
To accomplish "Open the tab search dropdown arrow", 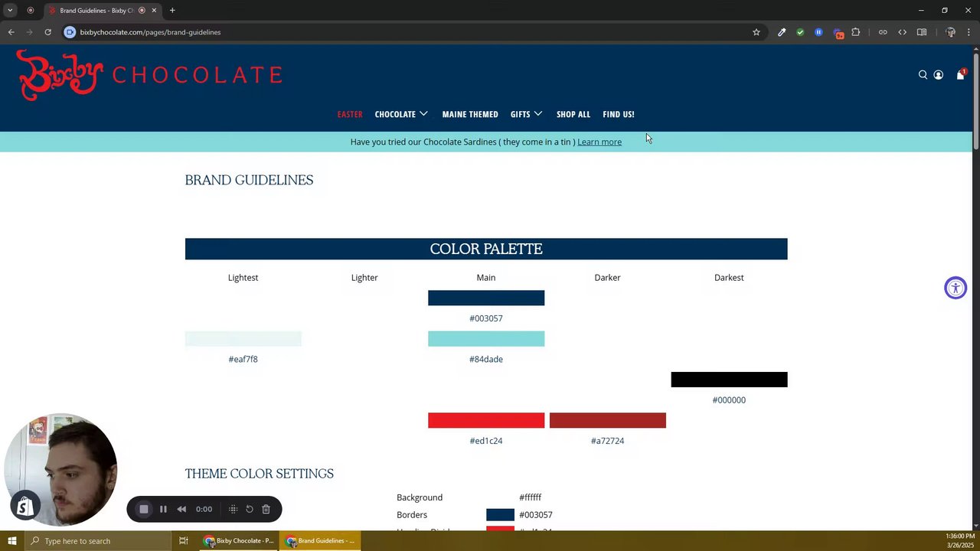I will click(10, 11).
